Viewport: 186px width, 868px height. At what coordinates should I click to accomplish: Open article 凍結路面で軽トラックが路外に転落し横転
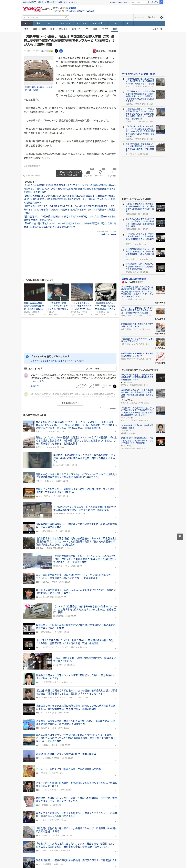(76, 707)
